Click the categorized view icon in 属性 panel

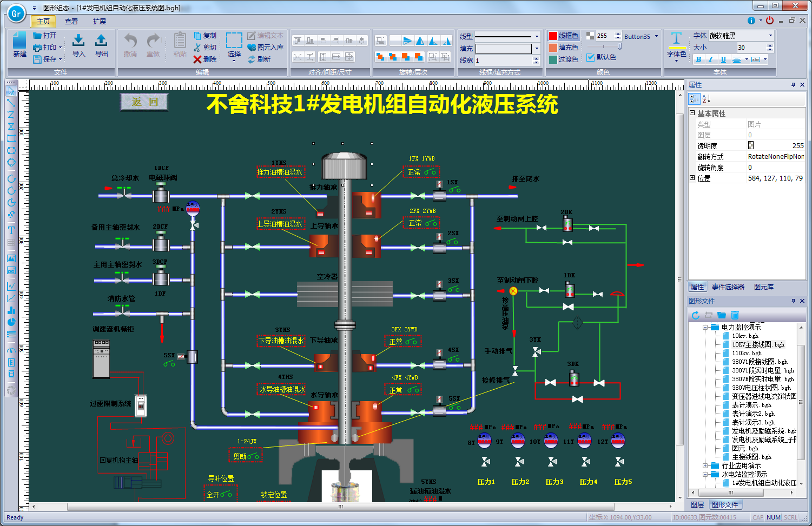click(694, 98)
